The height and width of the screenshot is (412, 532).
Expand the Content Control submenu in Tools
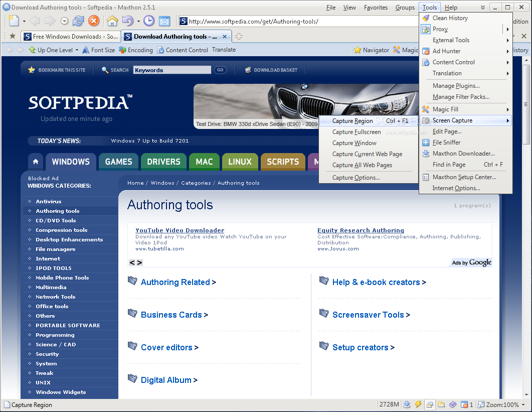(507, 63)
